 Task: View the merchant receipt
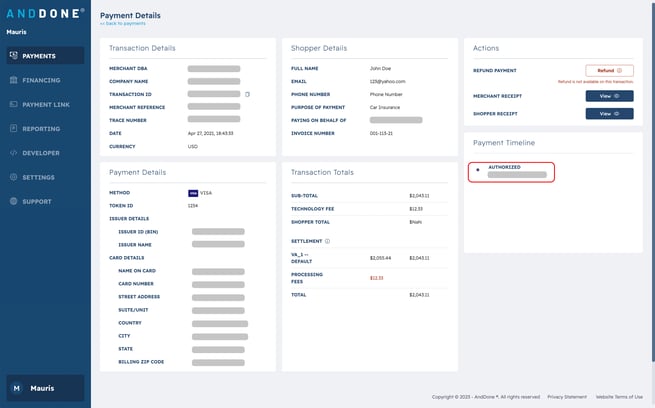(x=609, y=96)
